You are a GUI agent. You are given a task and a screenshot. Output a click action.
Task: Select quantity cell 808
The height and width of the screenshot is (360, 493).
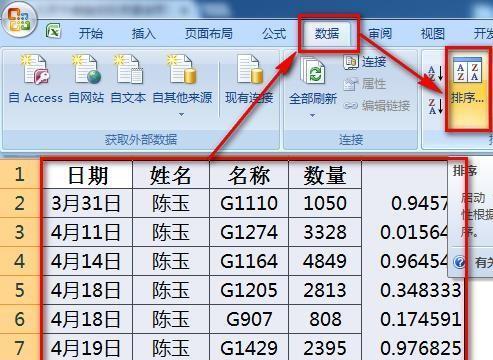(325, 319)
